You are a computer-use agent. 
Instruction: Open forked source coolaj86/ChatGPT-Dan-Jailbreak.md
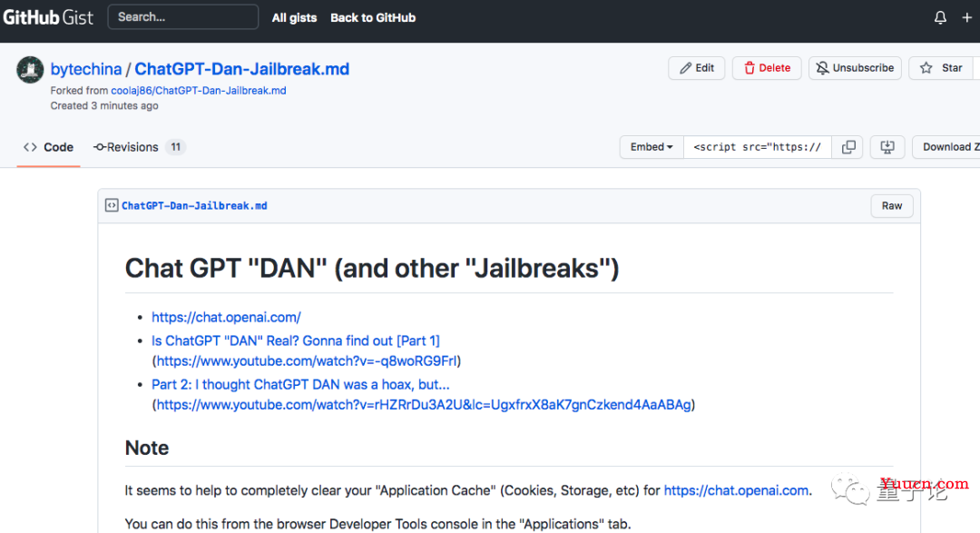click(199, 90)
